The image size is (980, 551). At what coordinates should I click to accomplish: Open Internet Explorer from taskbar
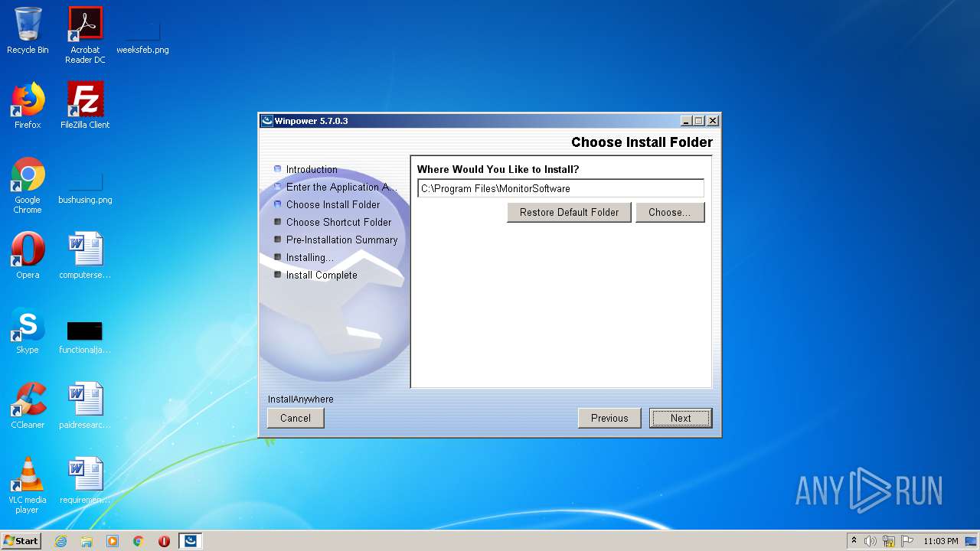[60, 541]
